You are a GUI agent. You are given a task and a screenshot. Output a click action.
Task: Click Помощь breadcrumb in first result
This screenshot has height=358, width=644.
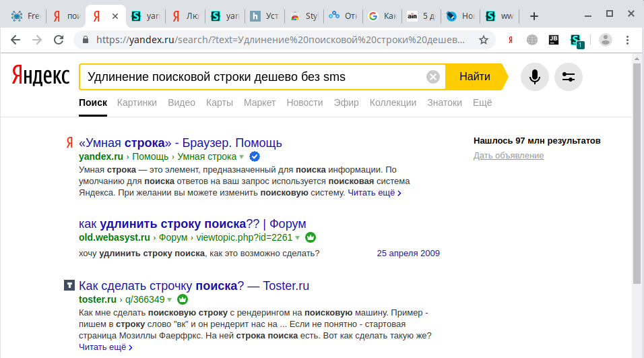point(150,156)
